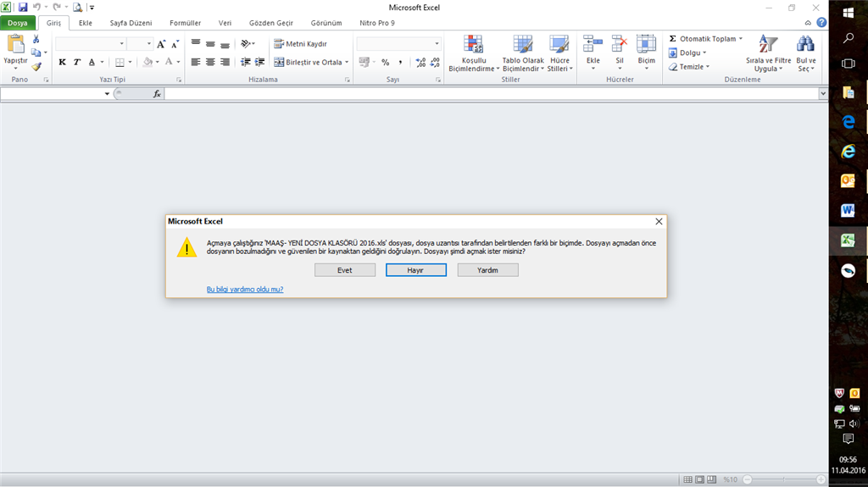Open the Dosya tab
Image resolution: width=868 pixels, height=487 pixels.
[x=18, y=23]
